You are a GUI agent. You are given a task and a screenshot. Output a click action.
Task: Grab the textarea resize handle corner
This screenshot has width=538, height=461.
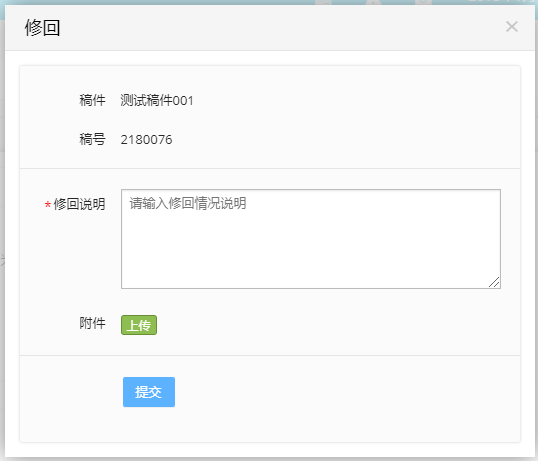coord(494,283)
